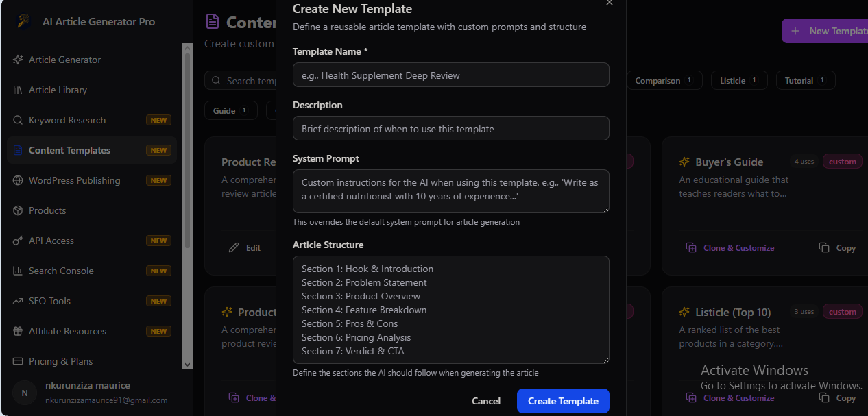Click the API Access key icon
The image size is (868, 416).
18,241
